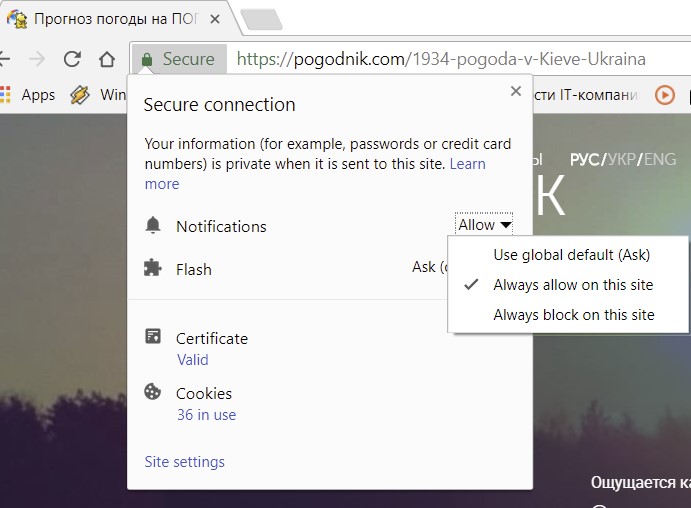691x508 pixels.
Task: Click the Valid certificate link
Action: point(193,360)
